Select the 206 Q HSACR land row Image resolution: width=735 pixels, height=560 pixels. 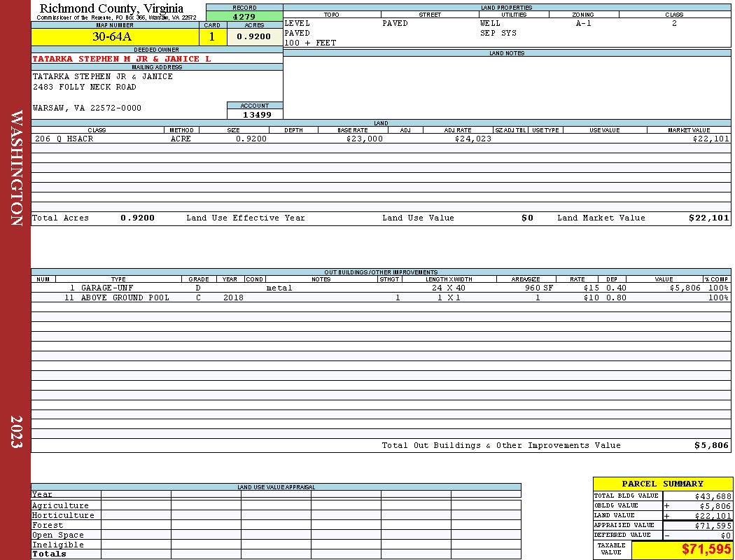(x=381, y=139)
